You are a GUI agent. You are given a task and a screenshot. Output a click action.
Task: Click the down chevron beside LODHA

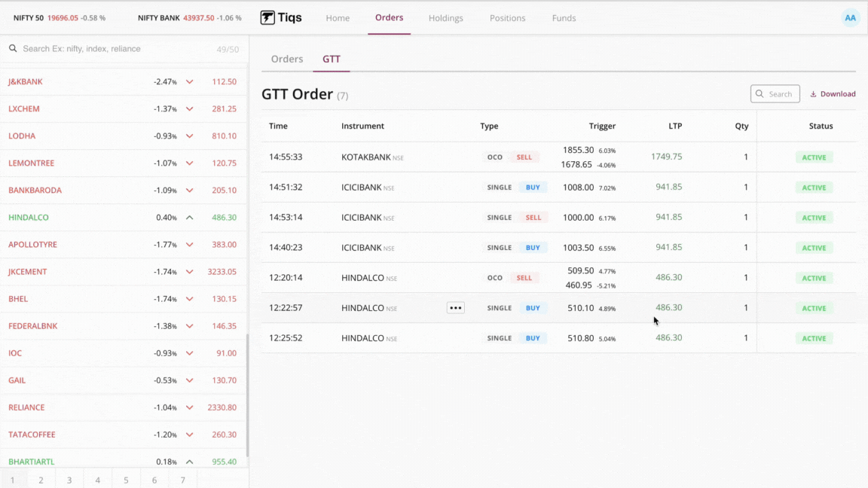189,136
